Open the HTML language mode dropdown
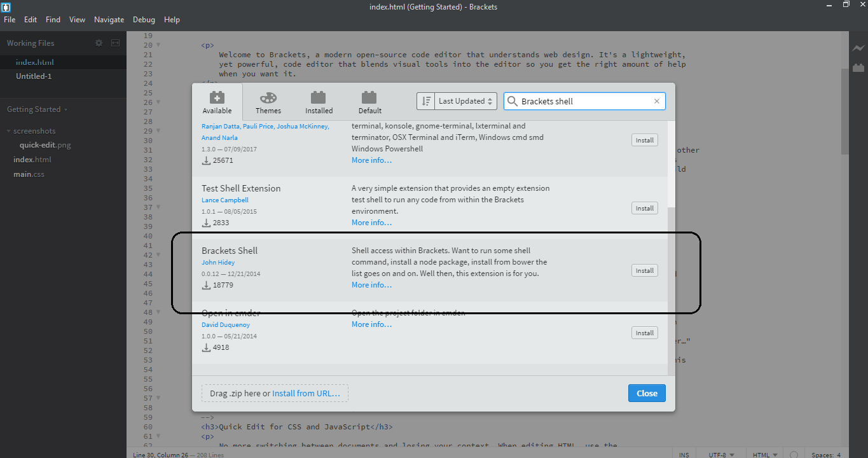 pyautogui.click(x=764, y=455)
